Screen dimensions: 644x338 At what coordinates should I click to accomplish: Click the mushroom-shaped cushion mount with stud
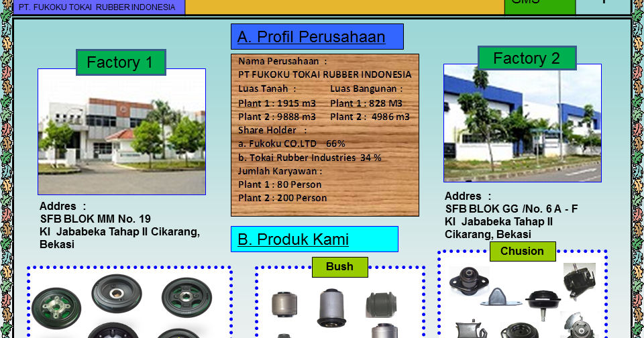pos(543,304)
